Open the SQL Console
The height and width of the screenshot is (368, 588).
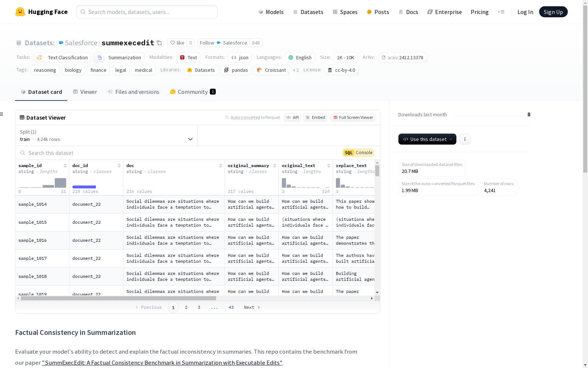[x=358, y=153]
